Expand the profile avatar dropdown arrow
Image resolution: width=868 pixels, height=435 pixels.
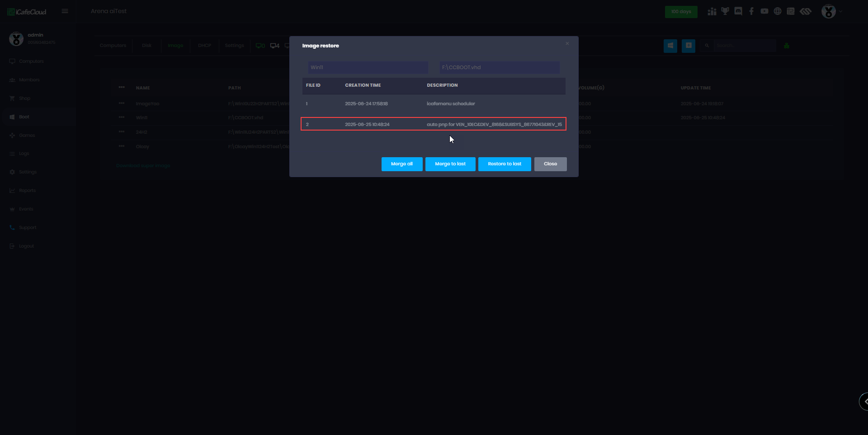[841, 11]
